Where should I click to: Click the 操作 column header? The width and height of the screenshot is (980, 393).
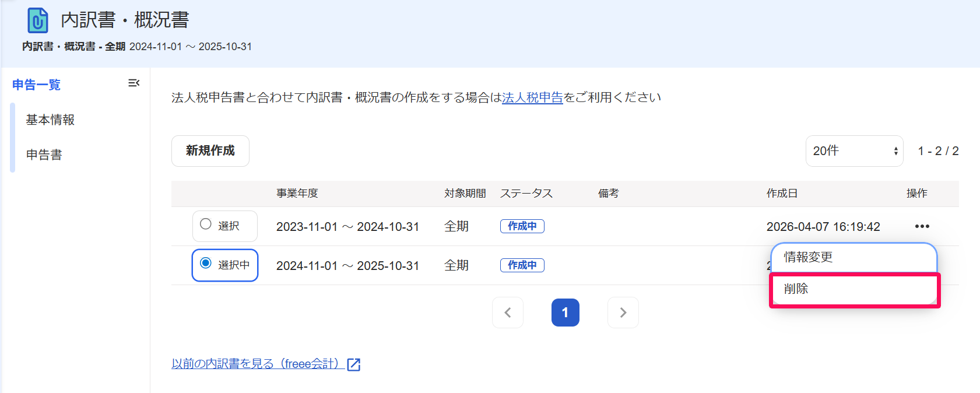click(917, 194)
